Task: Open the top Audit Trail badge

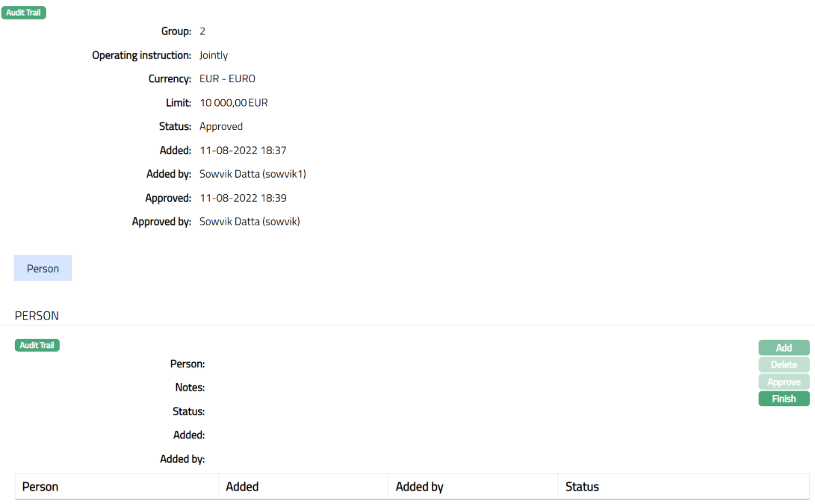Action: tap(24, 13)
